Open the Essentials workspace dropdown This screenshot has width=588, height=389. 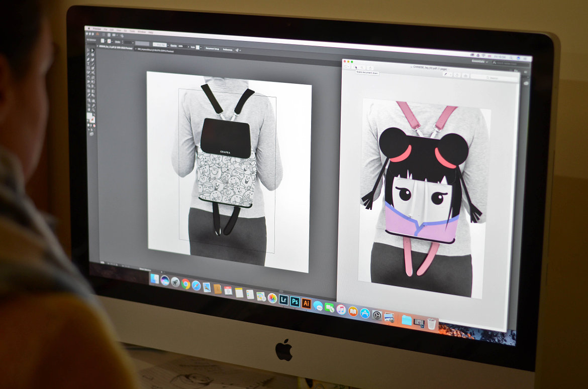click(x=480, y=61)
